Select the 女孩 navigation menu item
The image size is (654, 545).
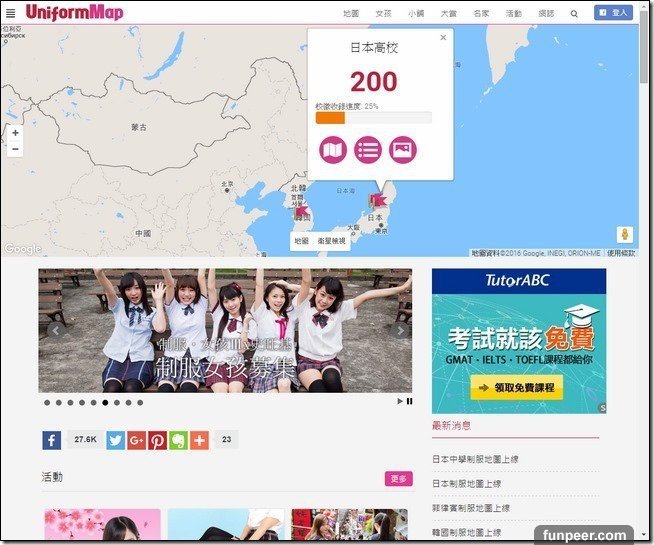[x=383, y=14]
